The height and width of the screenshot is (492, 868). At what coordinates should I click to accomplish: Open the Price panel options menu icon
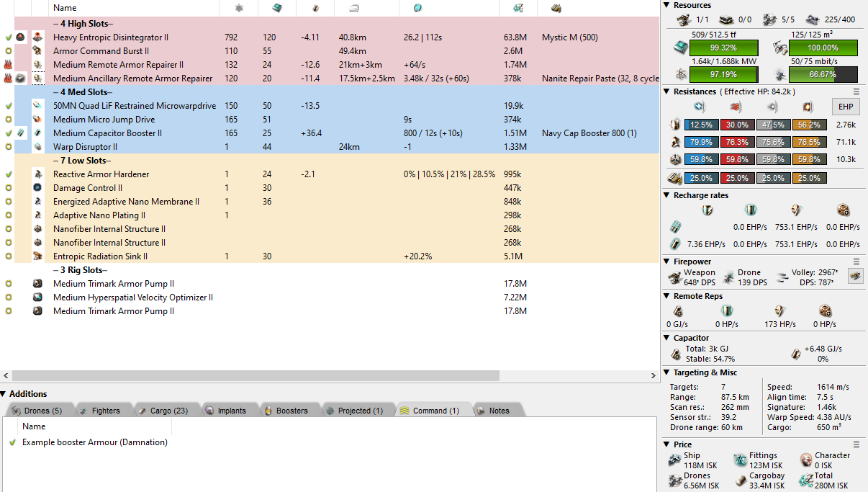click(856, 444)
